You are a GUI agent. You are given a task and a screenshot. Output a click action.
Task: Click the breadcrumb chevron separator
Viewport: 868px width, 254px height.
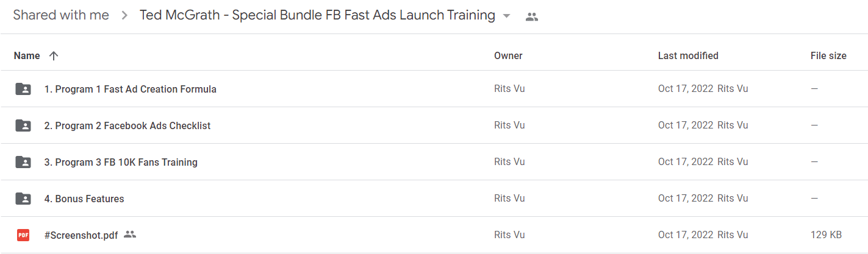tap(124, 16)
